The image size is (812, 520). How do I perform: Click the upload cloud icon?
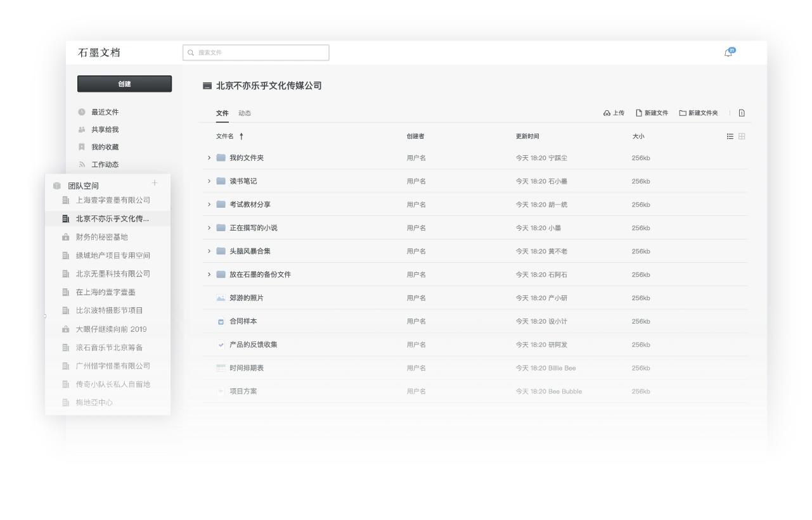point(607,113)
